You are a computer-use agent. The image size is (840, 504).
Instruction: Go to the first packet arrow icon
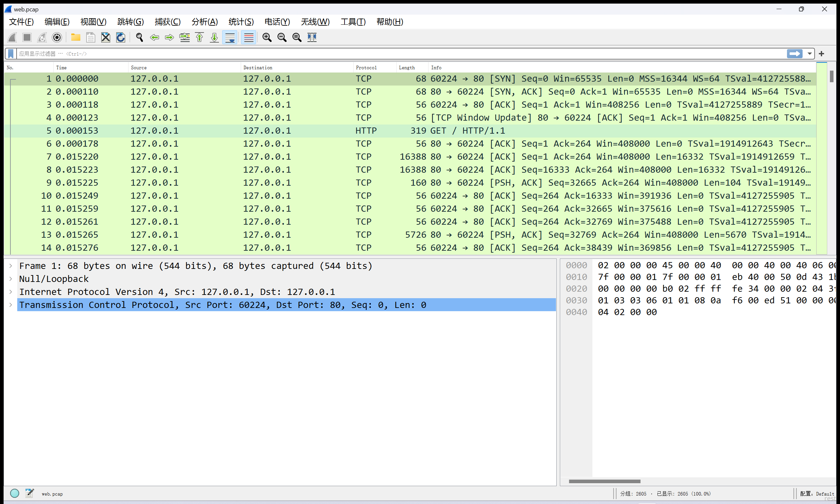199,37
